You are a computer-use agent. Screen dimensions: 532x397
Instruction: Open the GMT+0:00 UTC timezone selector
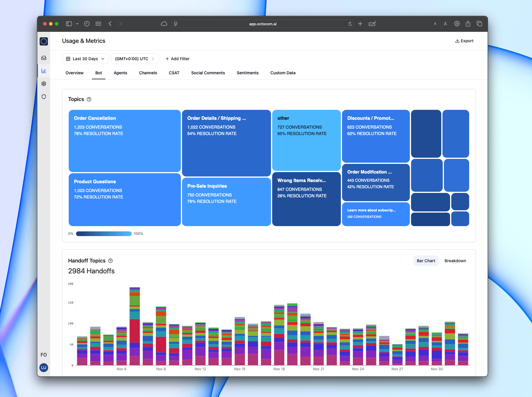135,59
